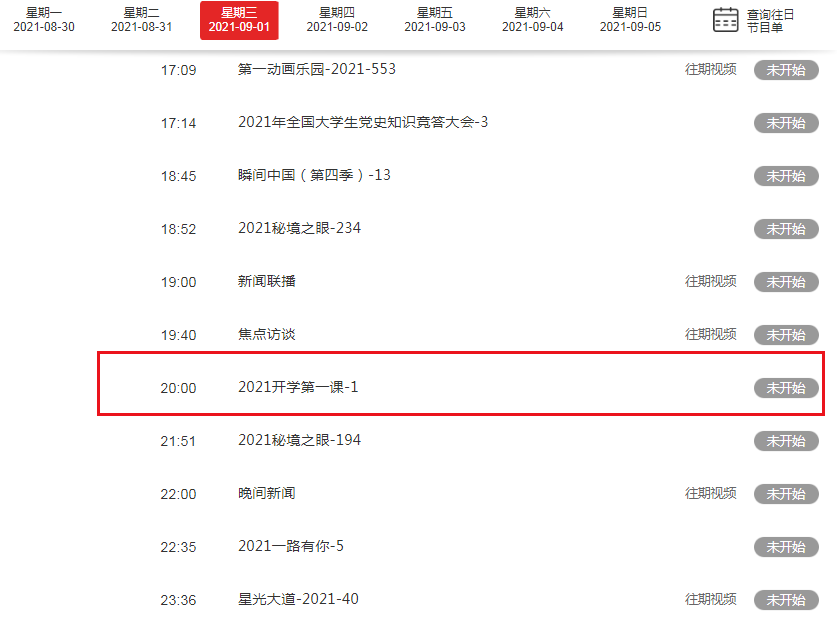
Task: Select program 2021年全国大学生党史知识竞答大会-3
Action: [x=362, y=122]
